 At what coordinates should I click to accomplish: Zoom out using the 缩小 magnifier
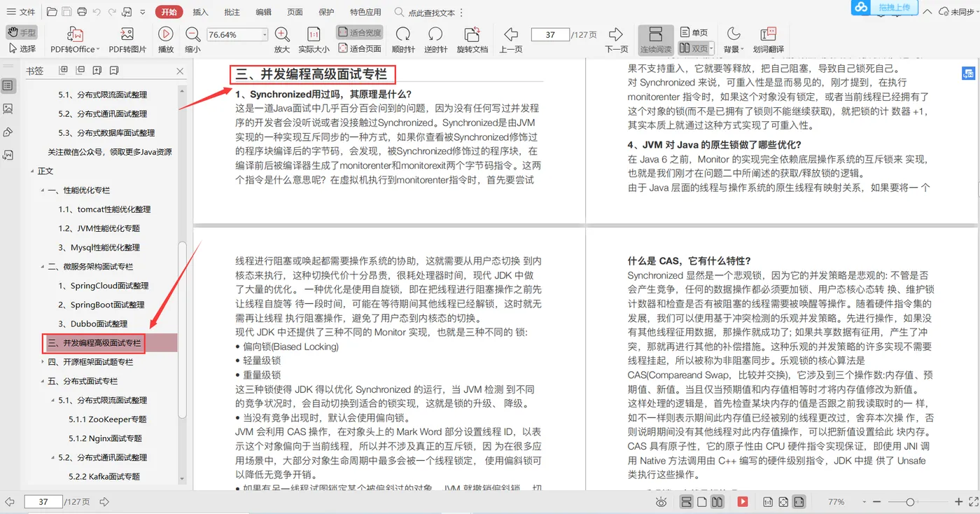click(x=192, y=40)
